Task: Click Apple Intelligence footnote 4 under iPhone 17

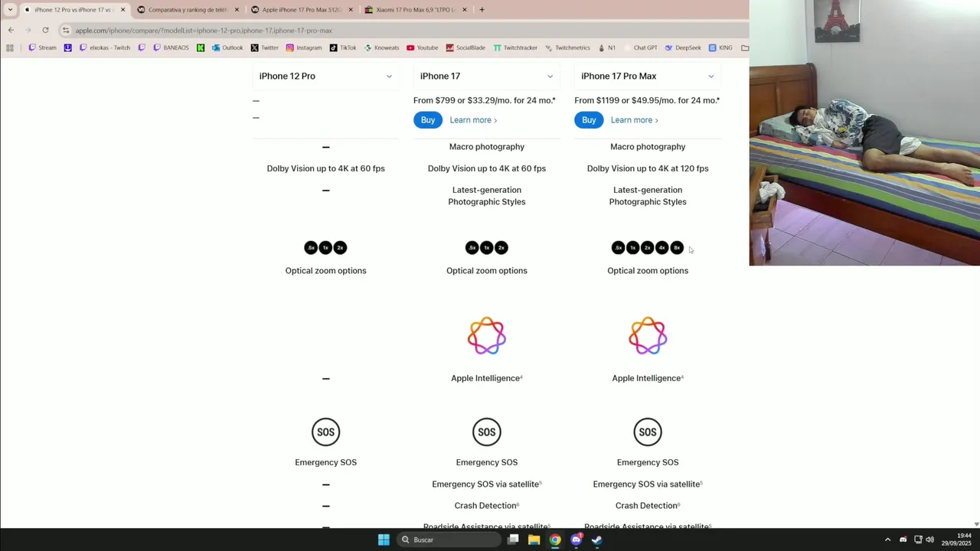Action: point(521,376)
